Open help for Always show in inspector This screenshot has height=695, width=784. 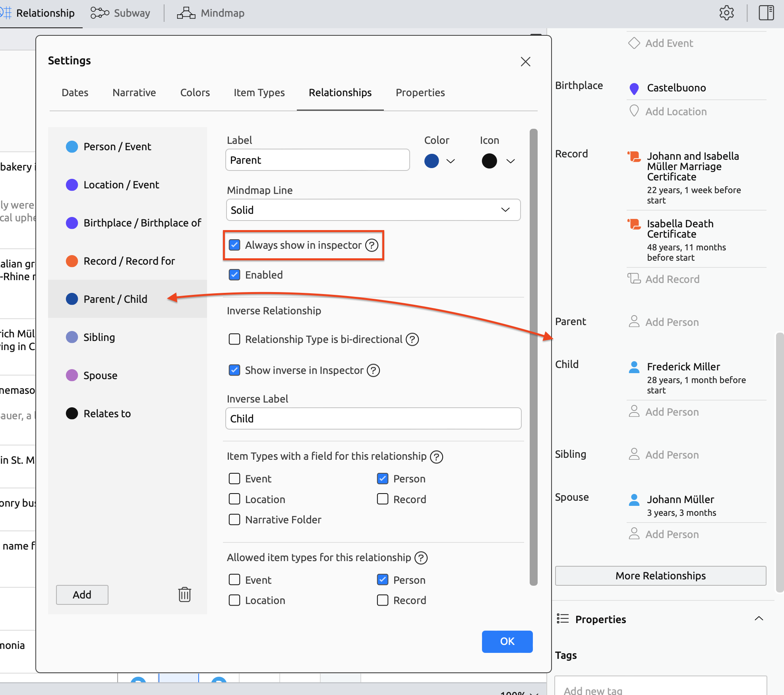click(x=372, y=245)
